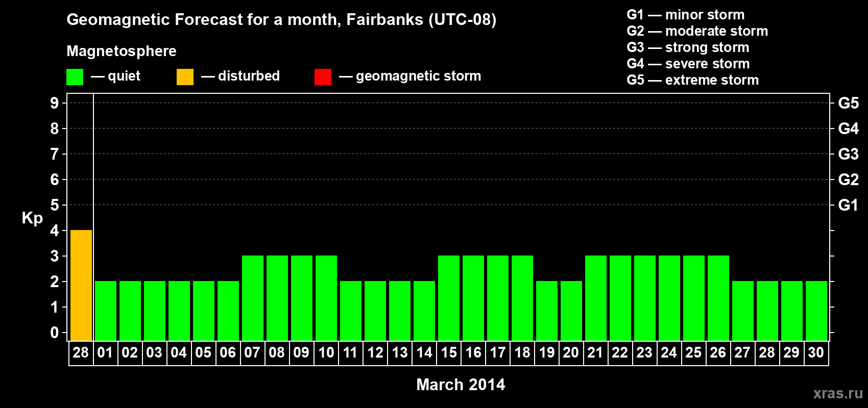Click the orange disturbed legend swatch

pyautogui.click(x=185, y=77)
